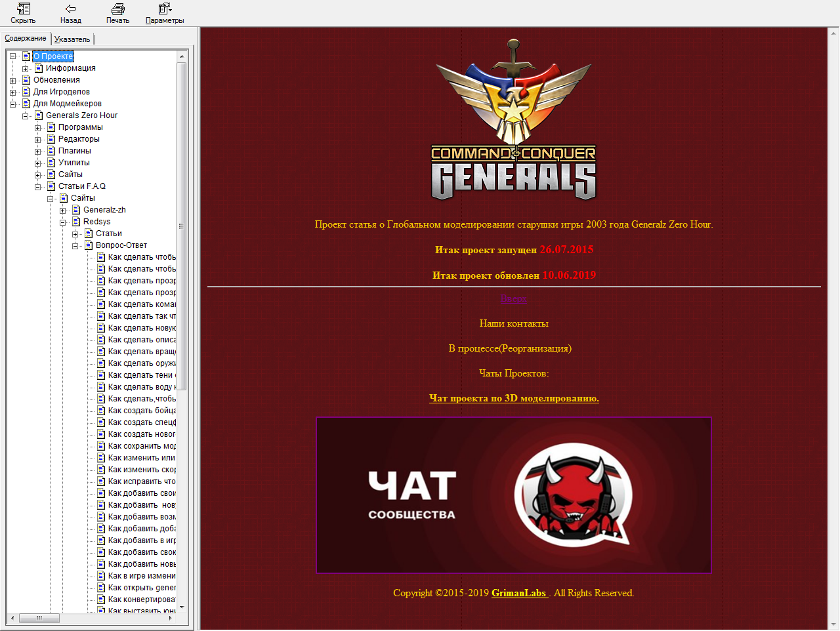Click the page icon beside Для Модмейкеров
The width and height of the screenshot is (840, 631).
pos(26,104)
